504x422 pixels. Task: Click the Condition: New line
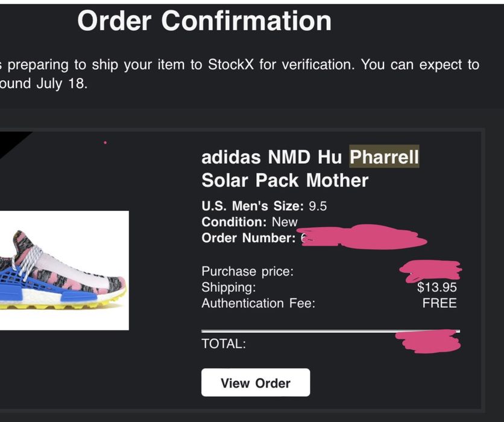[250, 222]
